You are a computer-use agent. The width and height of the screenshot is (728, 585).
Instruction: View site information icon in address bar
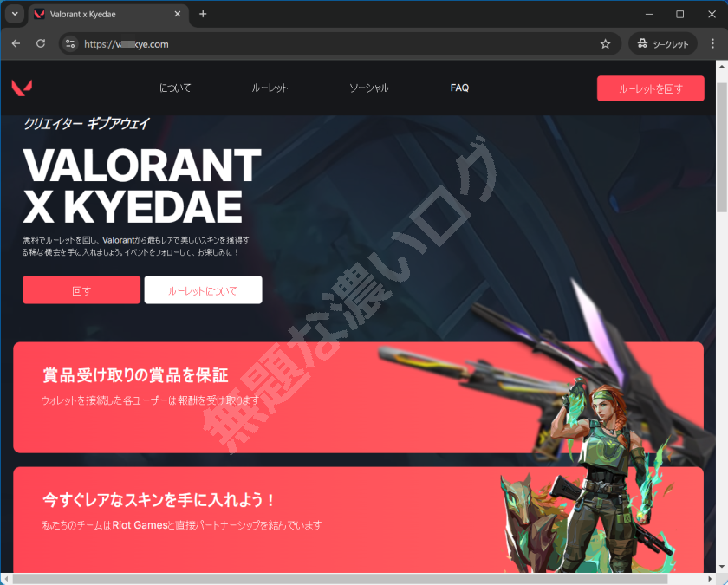(70, 43)
